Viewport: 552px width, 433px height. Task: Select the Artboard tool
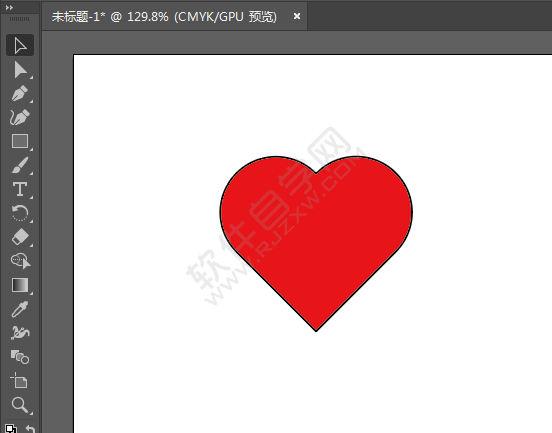20,381
